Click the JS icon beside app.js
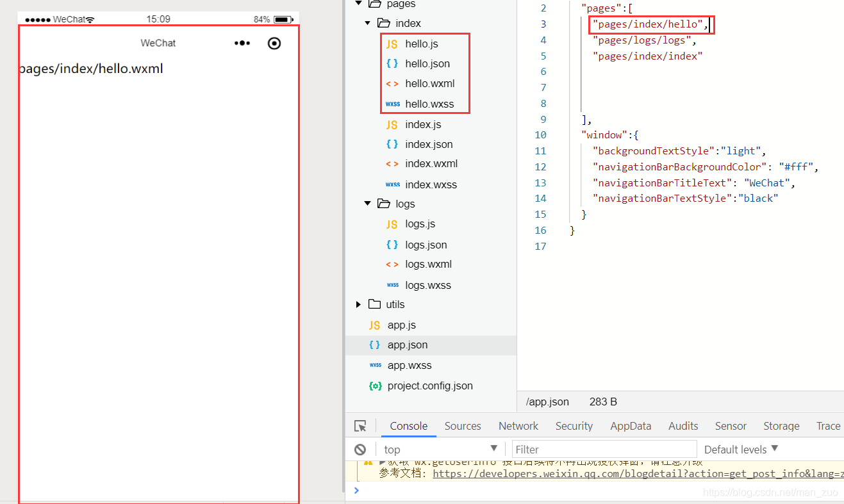Viewport: 844px width, 504px height. point(374,325)
